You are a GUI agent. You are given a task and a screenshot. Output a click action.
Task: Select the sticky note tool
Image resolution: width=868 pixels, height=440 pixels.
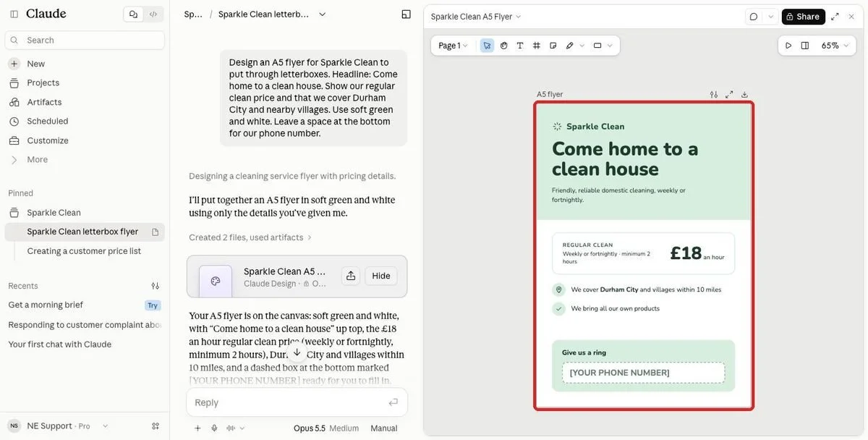click(x=553, y=46)
